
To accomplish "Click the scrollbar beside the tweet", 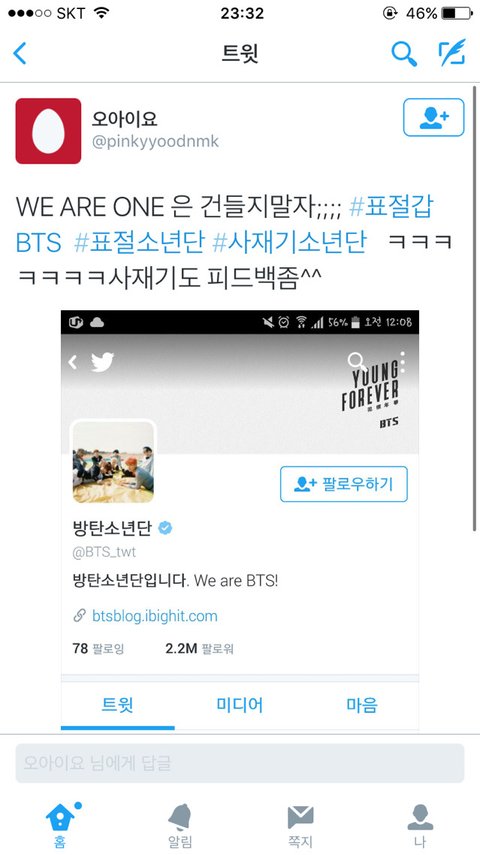I will [x=475, y=308].
